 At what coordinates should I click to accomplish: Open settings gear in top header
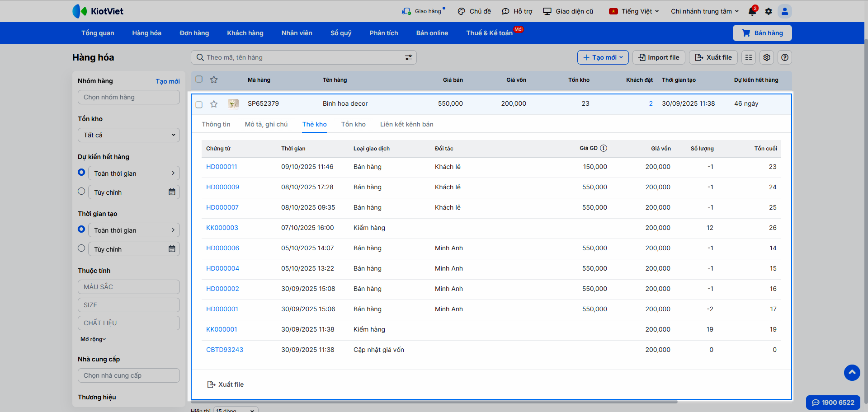point(769,11)
